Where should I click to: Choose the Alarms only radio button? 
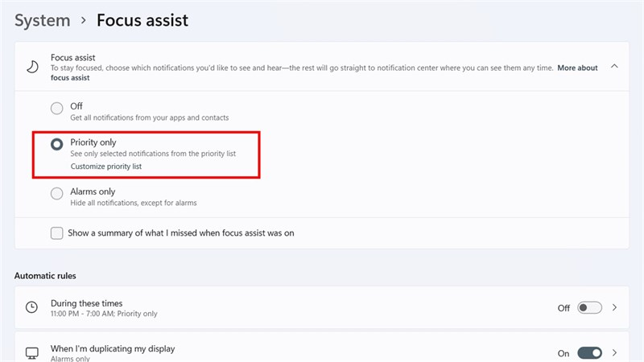tap(56, 193)
